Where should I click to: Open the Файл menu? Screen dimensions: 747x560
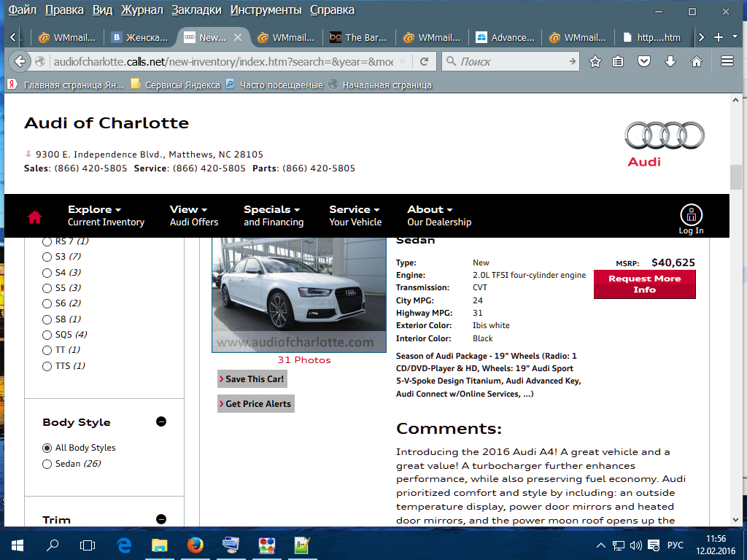point(23,10)
